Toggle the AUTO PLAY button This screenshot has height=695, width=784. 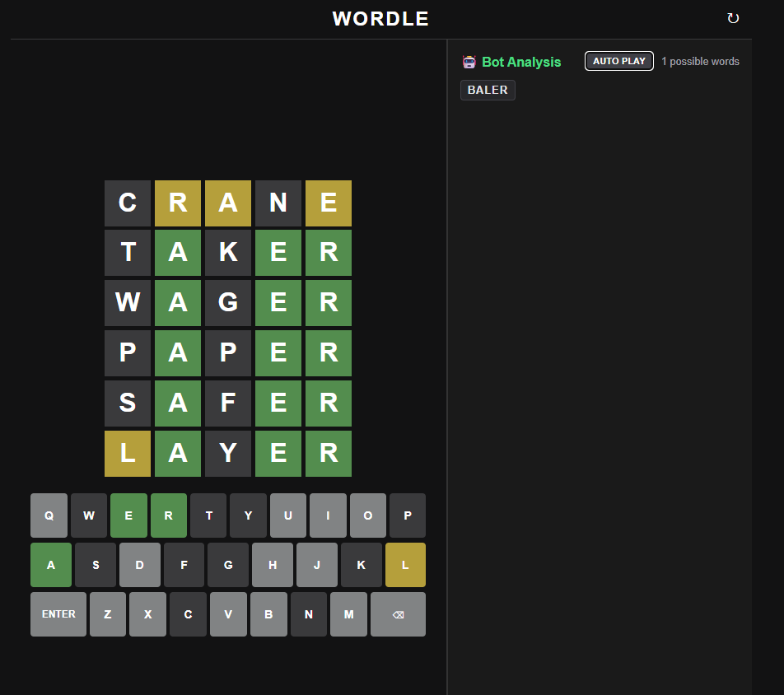(x=618, y=61)
